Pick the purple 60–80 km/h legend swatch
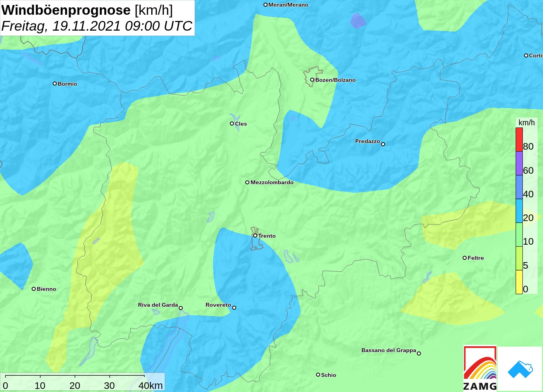Screen dimensions: 543x392 (519, 163)
